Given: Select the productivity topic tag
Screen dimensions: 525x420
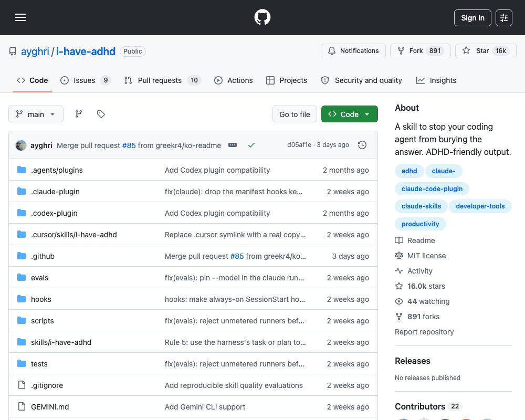Looking at the screenshot, I should pyautogui.click(x=420, y=224).
